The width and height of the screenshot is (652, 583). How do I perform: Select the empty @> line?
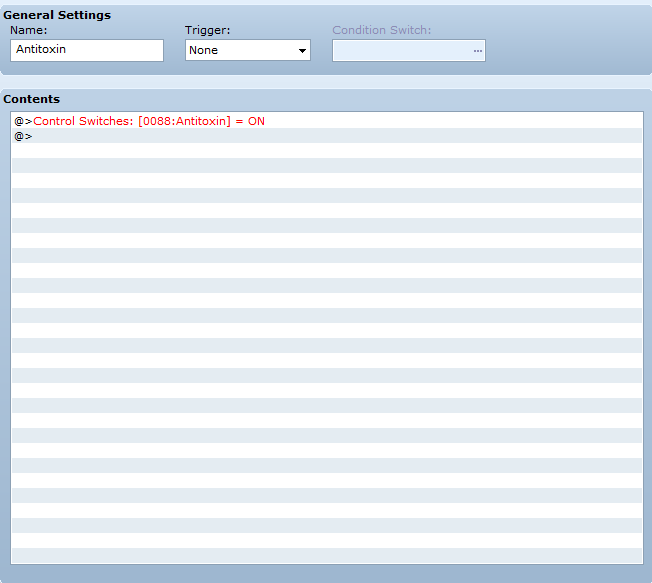pos(23,136)
